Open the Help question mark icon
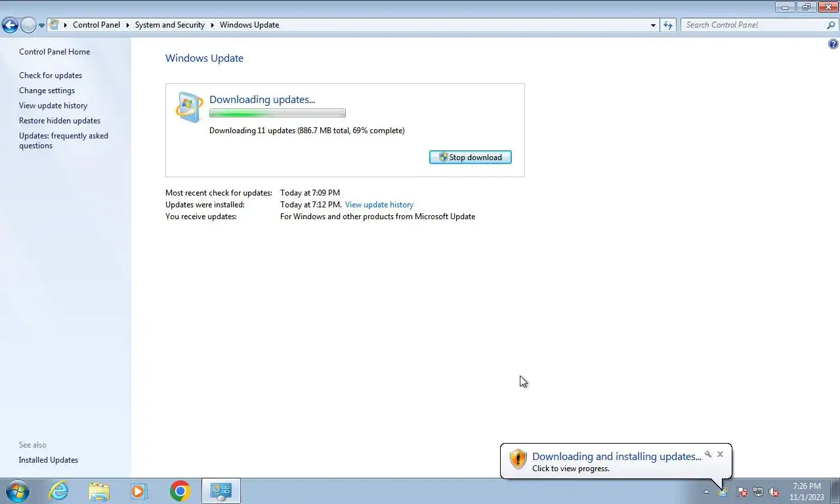The image size is (840, 504). coord(833,45)
